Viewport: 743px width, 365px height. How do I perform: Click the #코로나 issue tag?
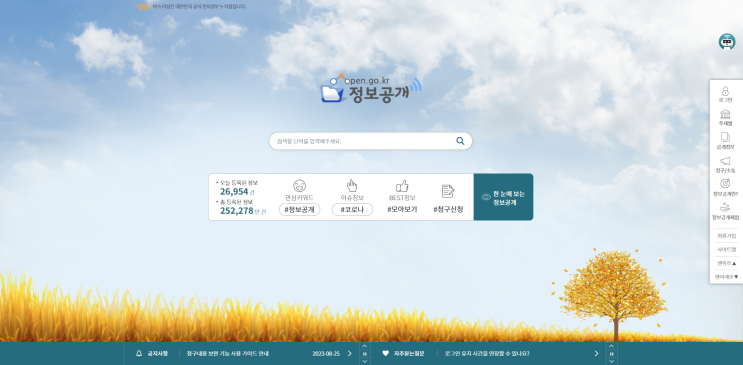352,210
